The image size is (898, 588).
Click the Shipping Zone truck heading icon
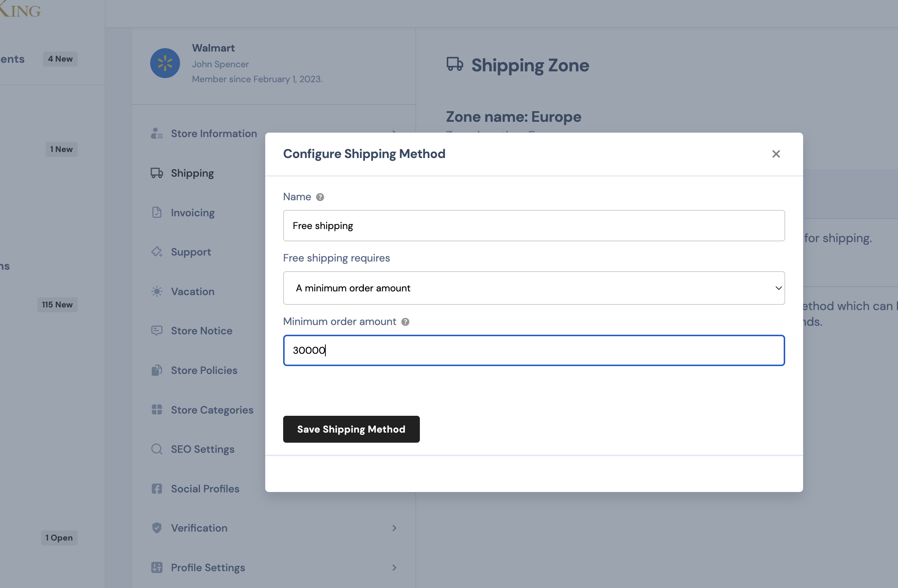(x=455, y=64)
